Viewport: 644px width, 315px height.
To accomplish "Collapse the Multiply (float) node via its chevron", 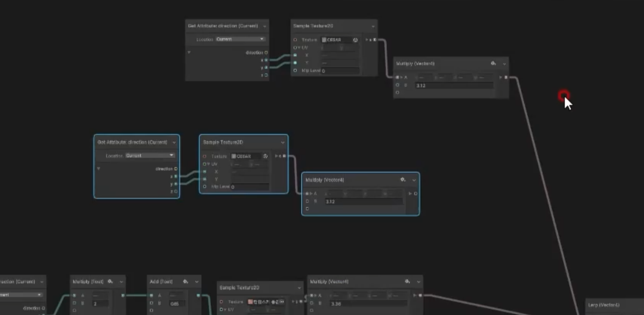I will tap(121, 282).
